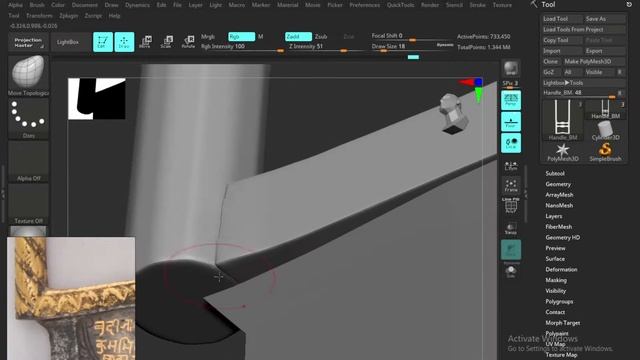Screen dimensions: 640x360
Task: Toggle the Transp transparency button
Action: click(511, 229)
